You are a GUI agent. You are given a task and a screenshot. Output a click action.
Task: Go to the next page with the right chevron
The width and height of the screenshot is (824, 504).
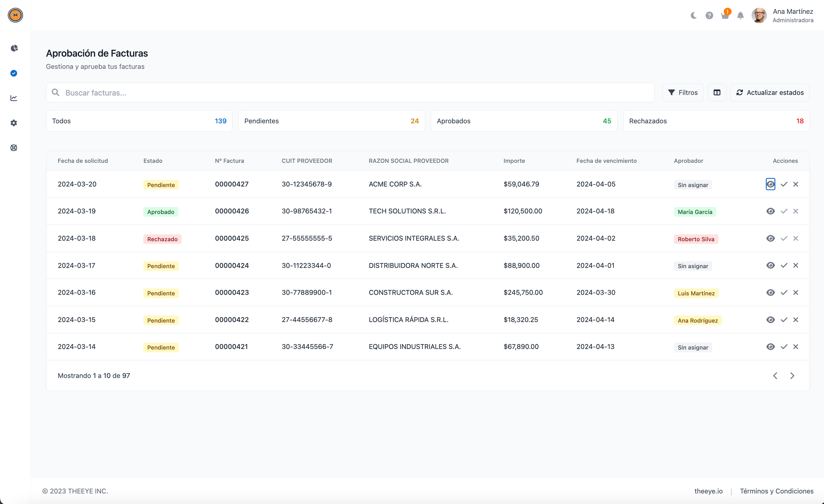(x=792, y=376)
